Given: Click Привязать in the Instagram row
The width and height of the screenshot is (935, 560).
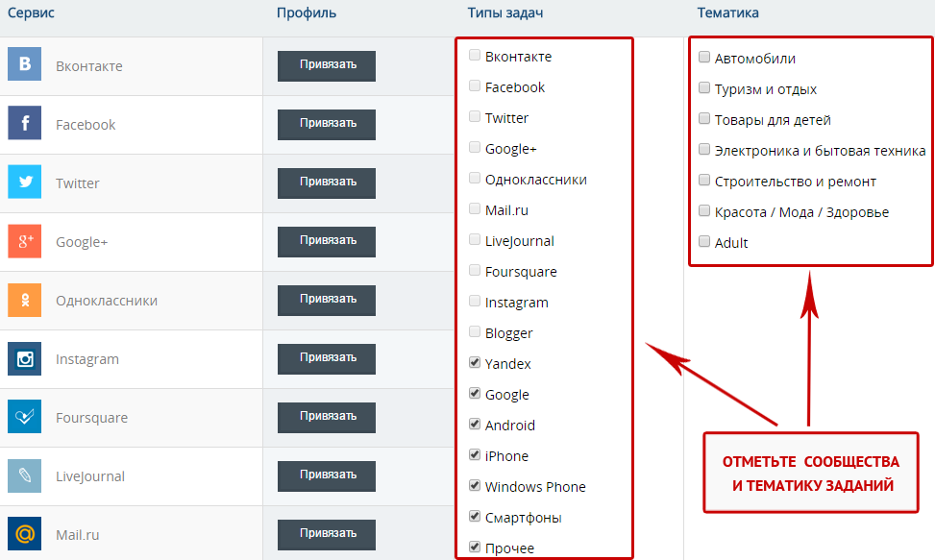Looking at the screenshot, I should [327, 358].
